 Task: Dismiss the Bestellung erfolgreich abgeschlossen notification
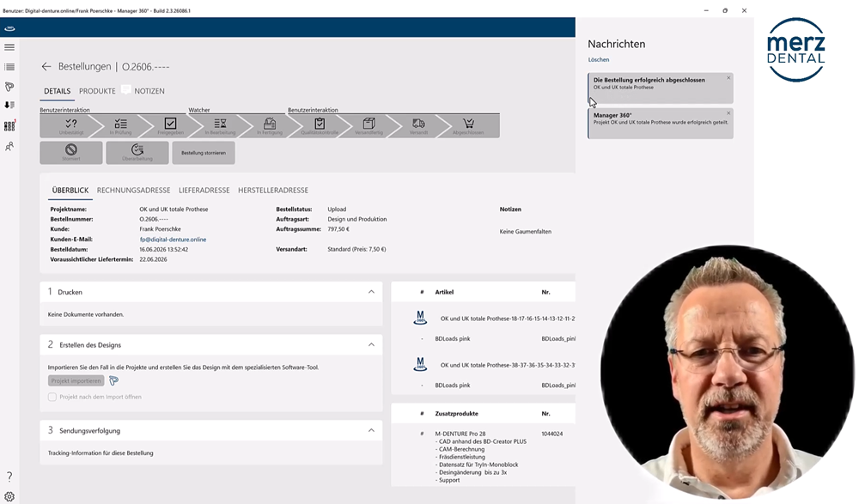pyautogui.click(x=728, y=78)
